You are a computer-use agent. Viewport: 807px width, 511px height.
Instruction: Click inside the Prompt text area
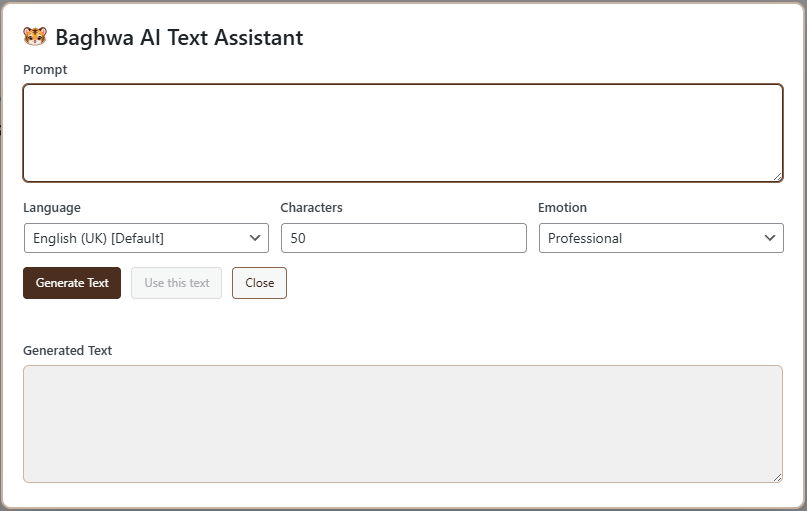point(403,133)
